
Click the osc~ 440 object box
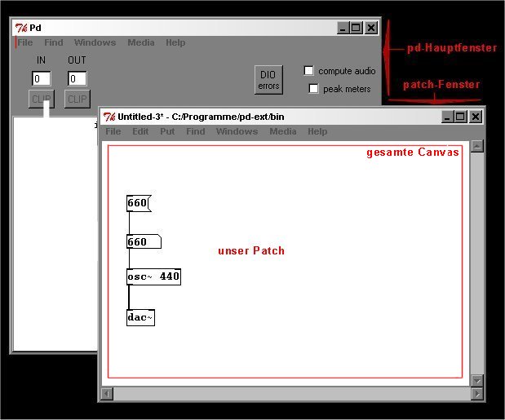[x=153, y=276]
